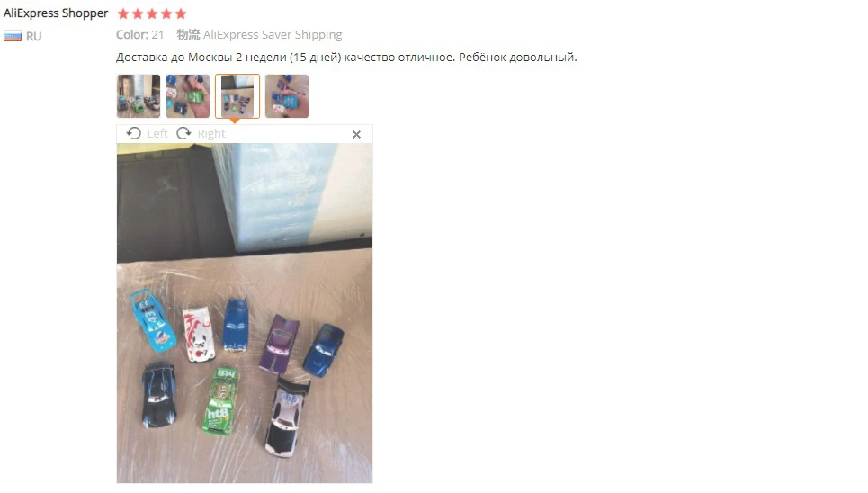868x493 pixels.
Task: Click the 物流 logistics label
Action: pos(188,34)
